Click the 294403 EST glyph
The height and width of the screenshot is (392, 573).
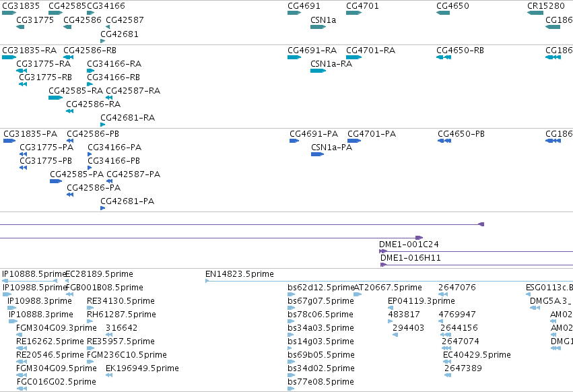click(395, 335)
